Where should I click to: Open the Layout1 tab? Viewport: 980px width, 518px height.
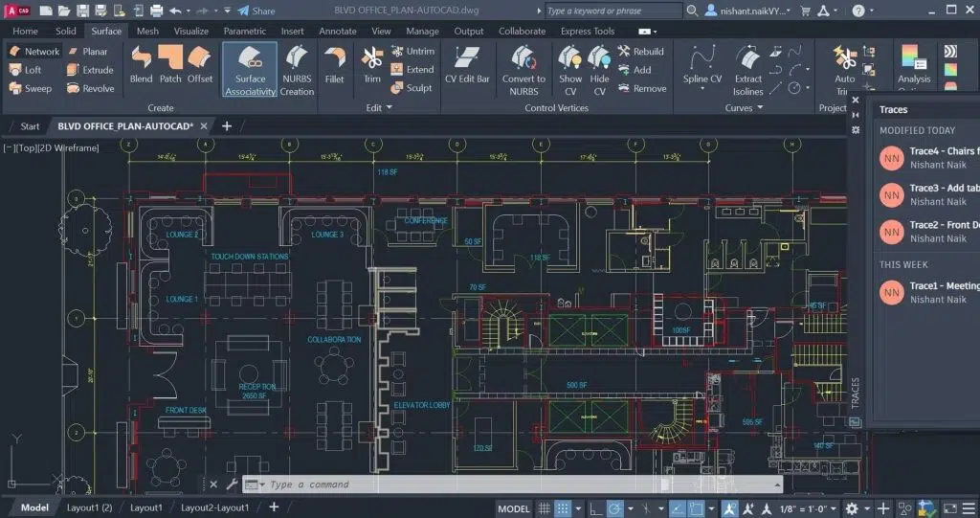pyautogui.click(x=146, y=508)
